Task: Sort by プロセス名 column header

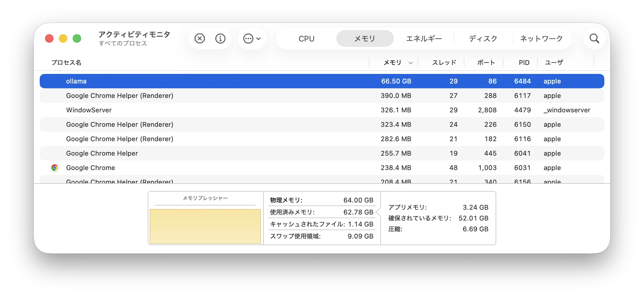Action: tap(66, 62)
